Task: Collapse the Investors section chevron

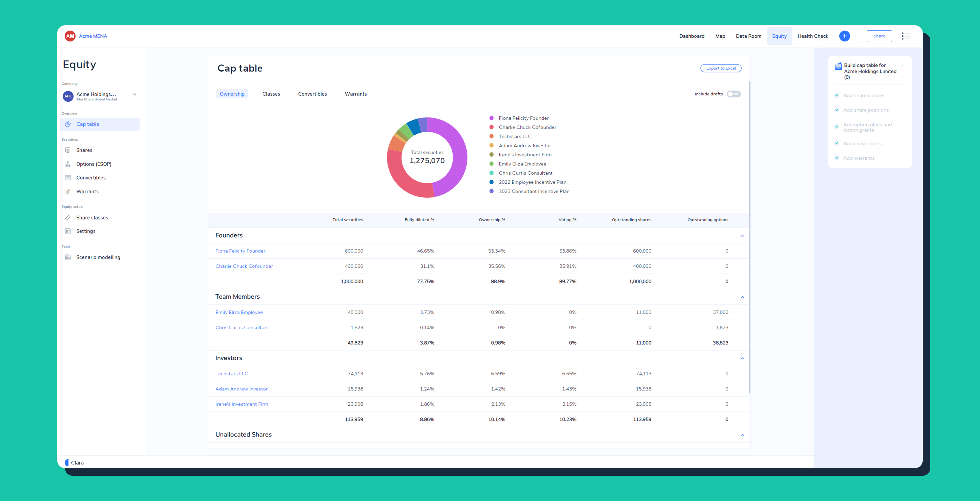Action: point(742,359)
